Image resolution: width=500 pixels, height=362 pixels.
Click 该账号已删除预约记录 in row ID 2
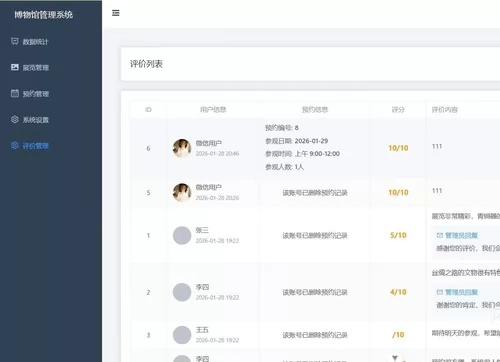tap(315, 292)
